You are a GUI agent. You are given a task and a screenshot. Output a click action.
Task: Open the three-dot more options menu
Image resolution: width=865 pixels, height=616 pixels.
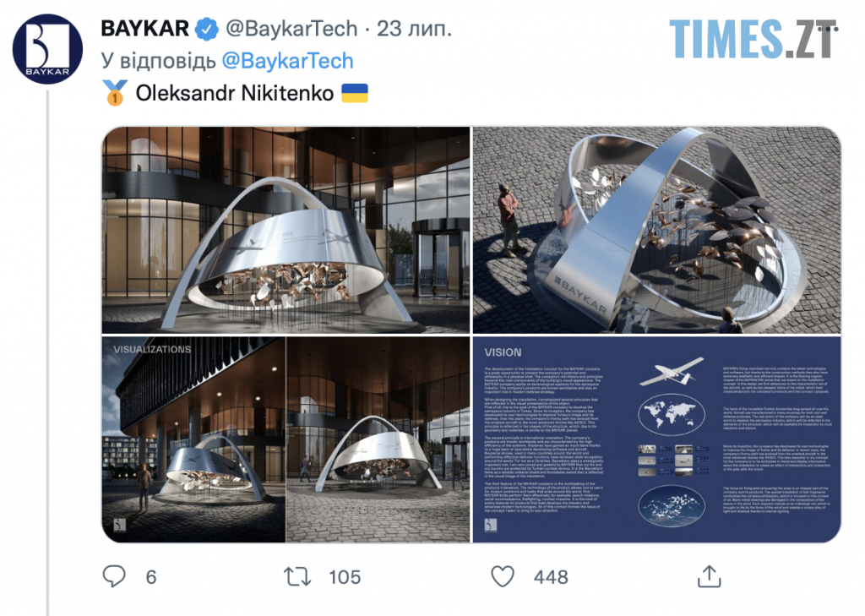(828, 28)
